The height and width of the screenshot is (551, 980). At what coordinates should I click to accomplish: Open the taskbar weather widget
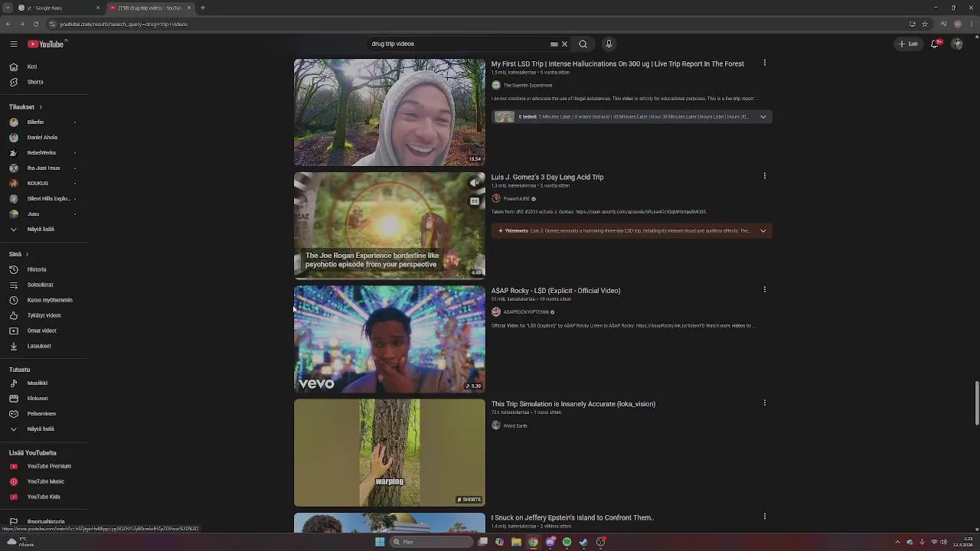click(x=19, y=542)
